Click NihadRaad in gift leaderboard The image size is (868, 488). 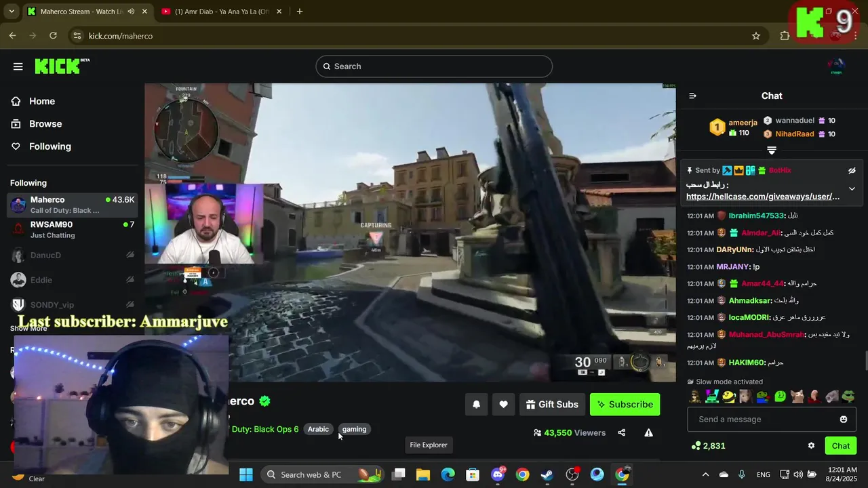795,134
